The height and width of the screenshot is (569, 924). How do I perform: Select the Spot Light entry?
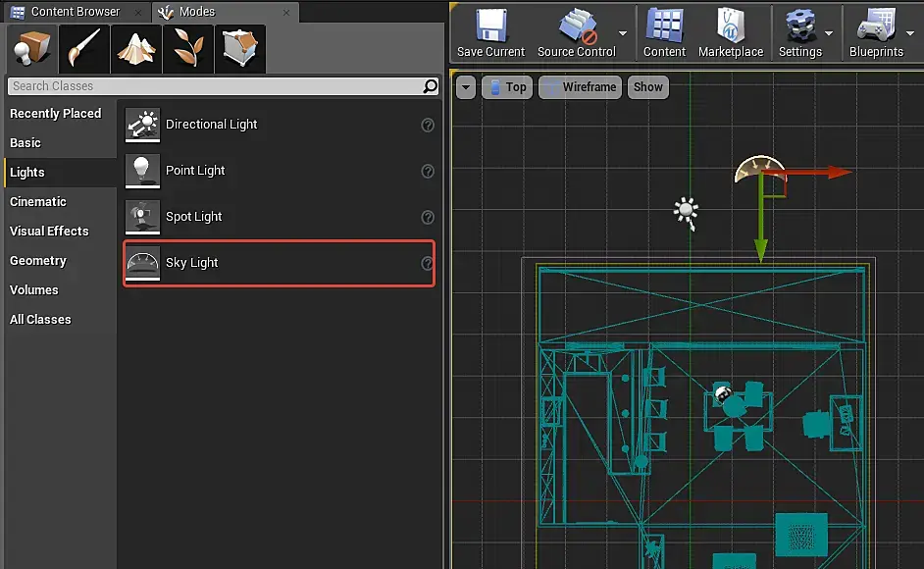[x=280, y=217]
